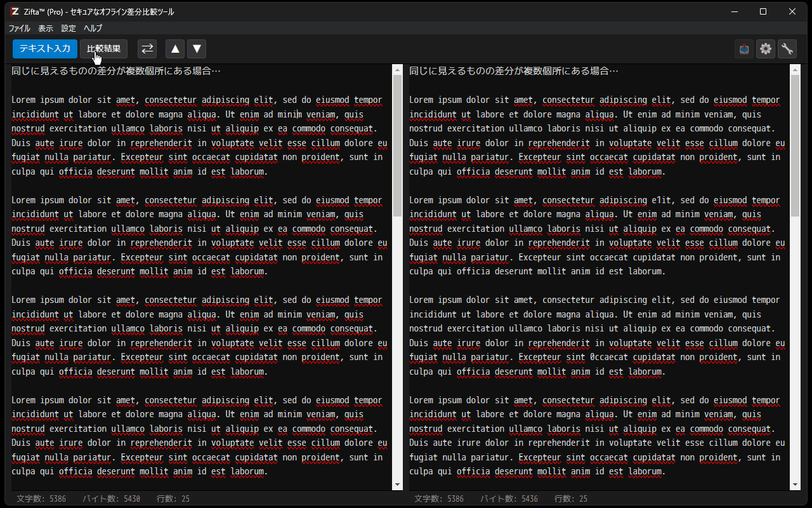812x508 pixels.
Task: Click the swap left and right texts icon
Action: pyautogui.click(x=147, y=49)
